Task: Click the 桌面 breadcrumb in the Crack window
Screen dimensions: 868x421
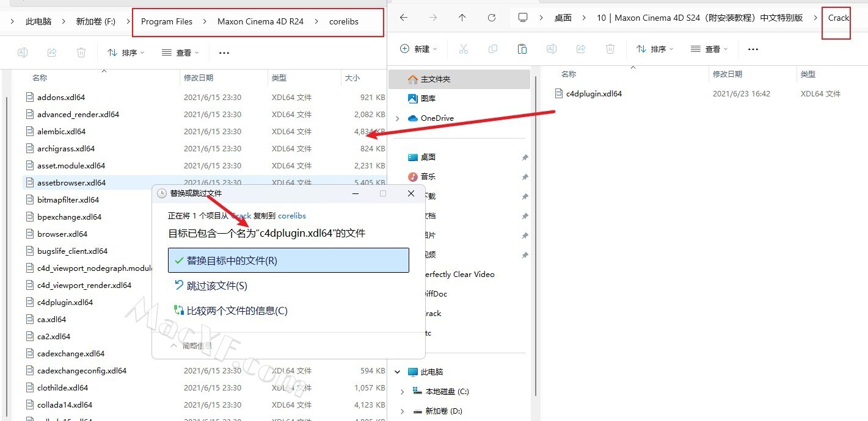Action: click(x=563, y=18)
